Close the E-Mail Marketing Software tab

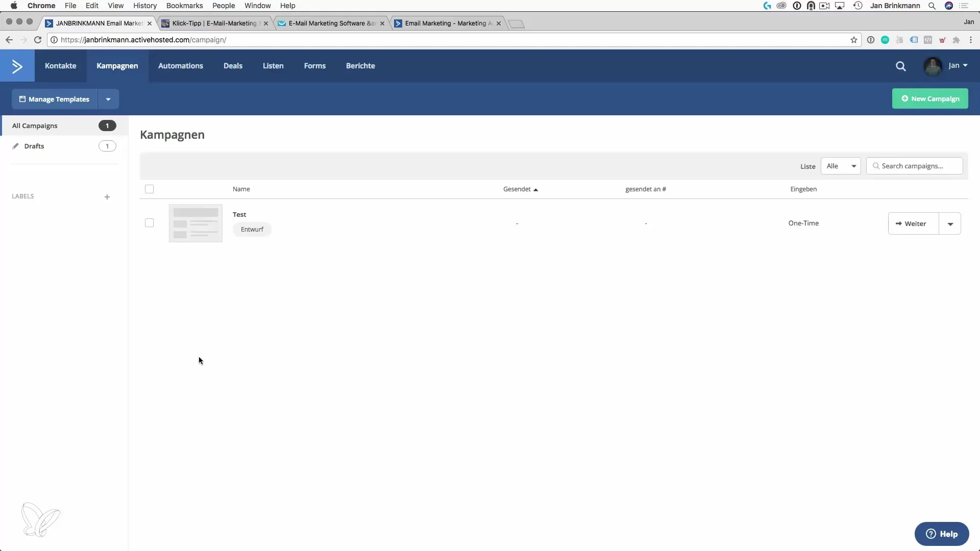point(382,23)
